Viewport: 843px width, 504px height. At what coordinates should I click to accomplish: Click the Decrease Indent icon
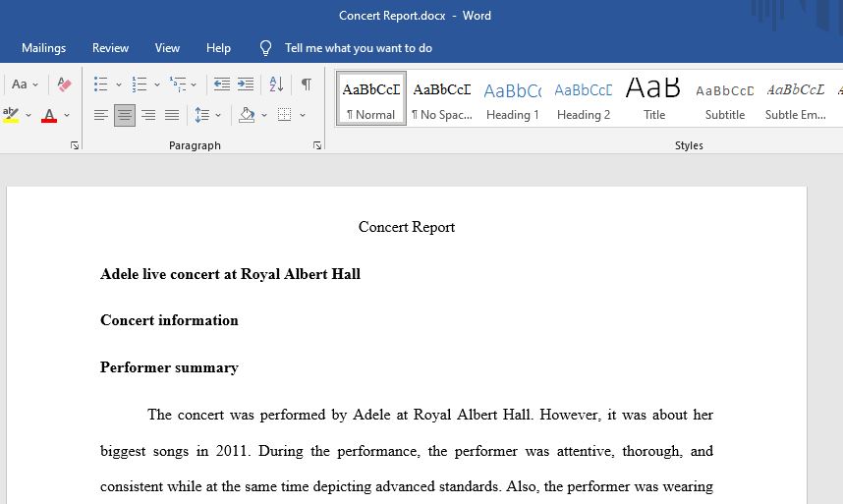[221, 84]
